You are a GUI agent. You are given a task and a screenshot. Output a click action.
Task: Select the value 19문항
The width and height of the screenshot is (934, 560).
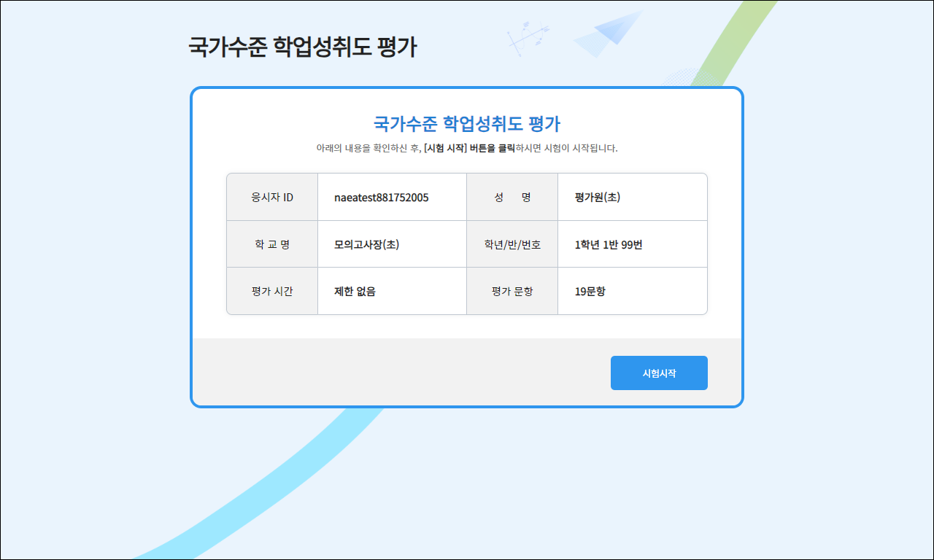click(590, 291)
